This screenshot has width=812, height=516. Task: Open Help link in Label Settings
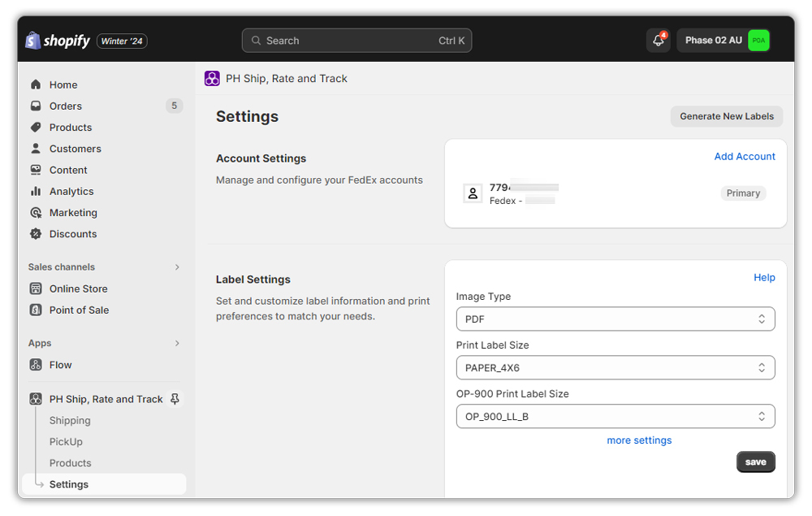(764, 278)
